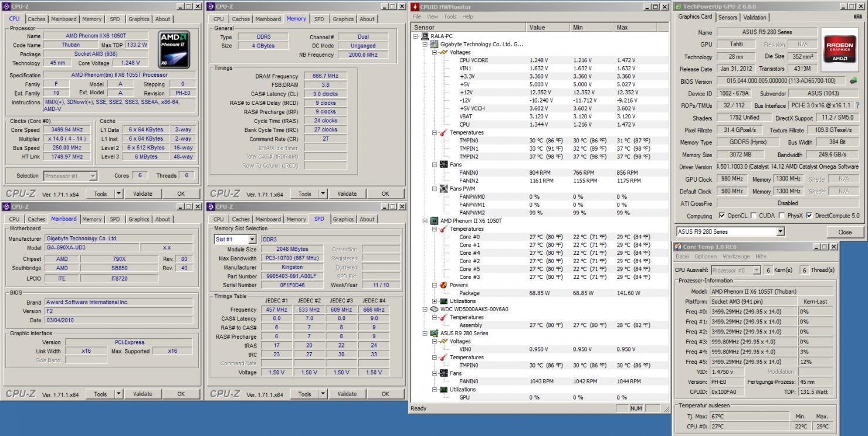The width and height of the screenshot is (868, 436).
Task: Collapse the RALA-PC root tree node
Action: pyautogui.click(x=416, y=36)
